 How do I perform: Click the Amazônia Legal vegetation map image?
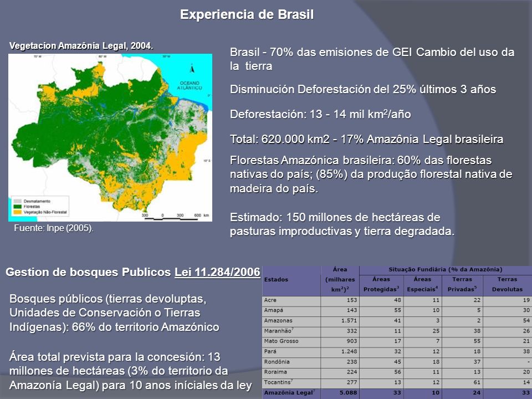pos(110,137)
